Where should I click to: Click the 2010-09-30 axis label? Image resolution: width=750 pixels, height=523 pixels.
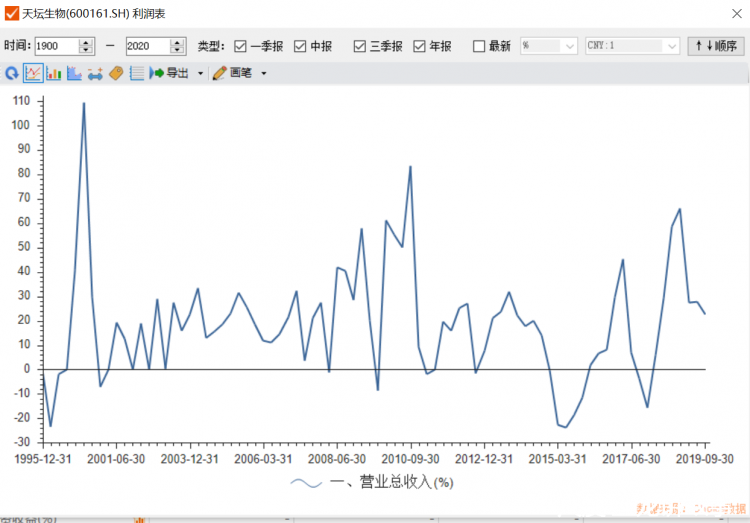(410, 459)
